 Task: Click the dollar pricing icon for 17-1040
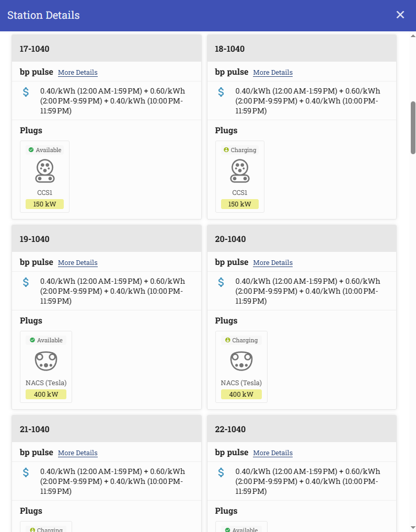coord(26,92)
